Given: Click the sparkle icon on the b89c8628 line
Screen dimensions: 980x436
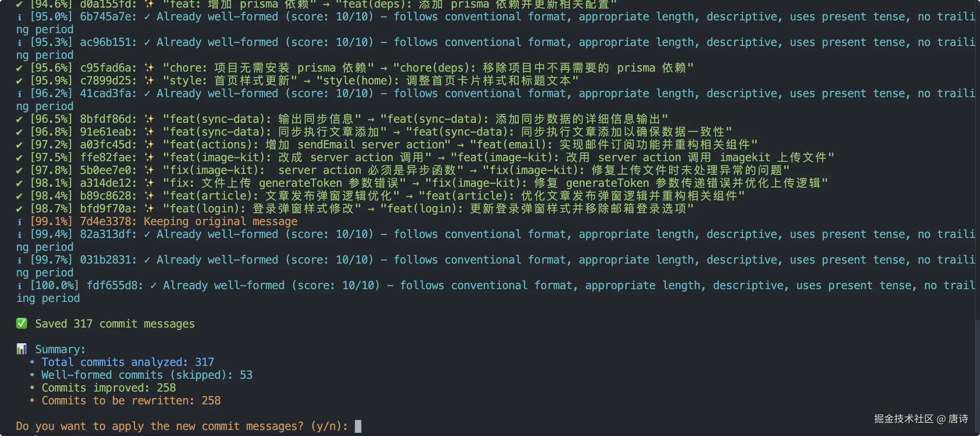Looking at the screenshot, I should coord(149,196).
